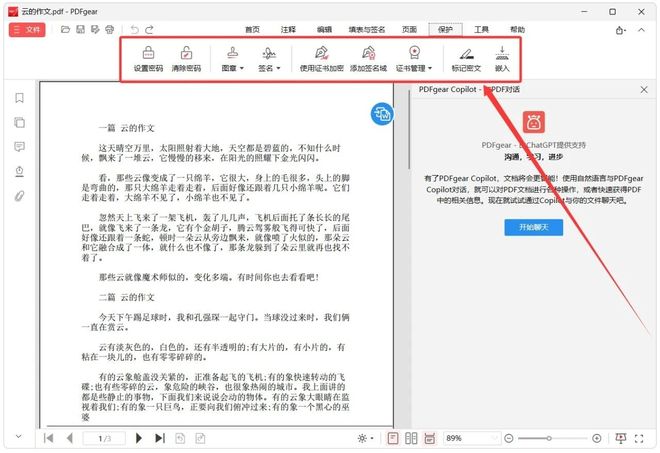Start presentation slideshow mode
The width and height of the screenshot is (660, 453).
[620, 438]
